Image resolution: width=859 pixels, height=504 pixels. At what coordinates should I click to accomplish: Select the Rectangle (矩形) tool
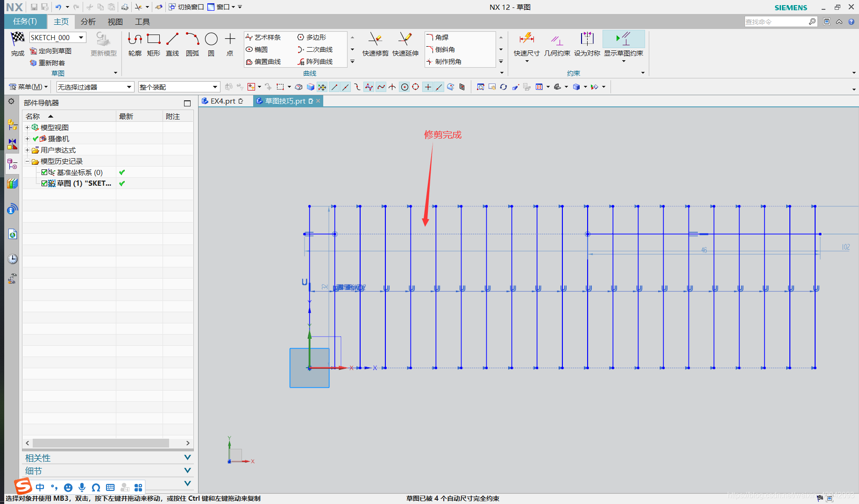pyautogui.click(x=154, y=44)
